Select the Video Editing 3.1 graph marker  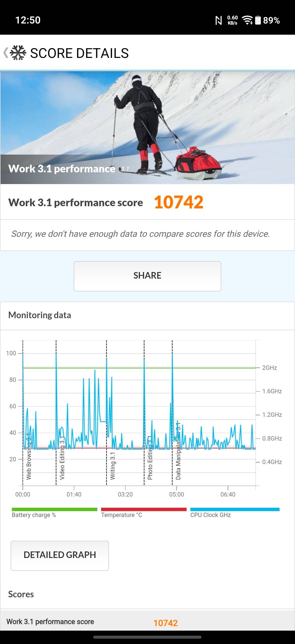tap(62, 458)
